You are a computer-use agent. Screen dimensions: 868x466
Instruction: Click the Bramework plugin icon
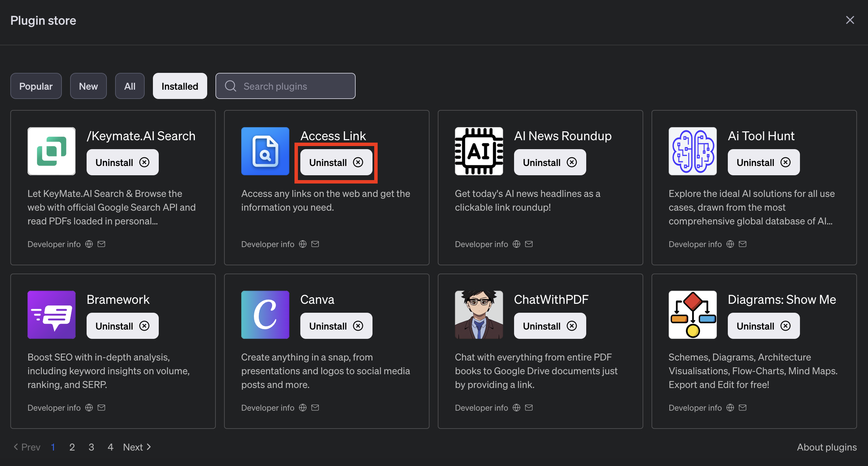(x=51, y=314)
